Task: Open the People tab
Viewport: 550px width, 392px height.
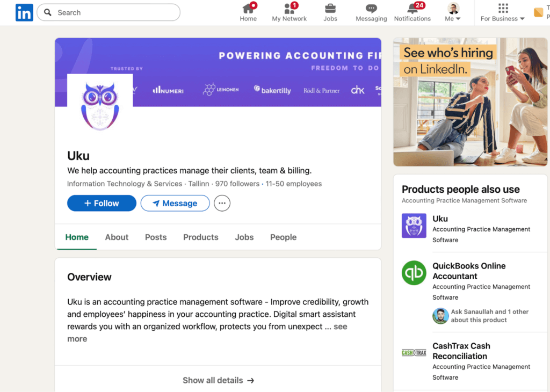Action: pyautogui.click(x=283, y=237)
